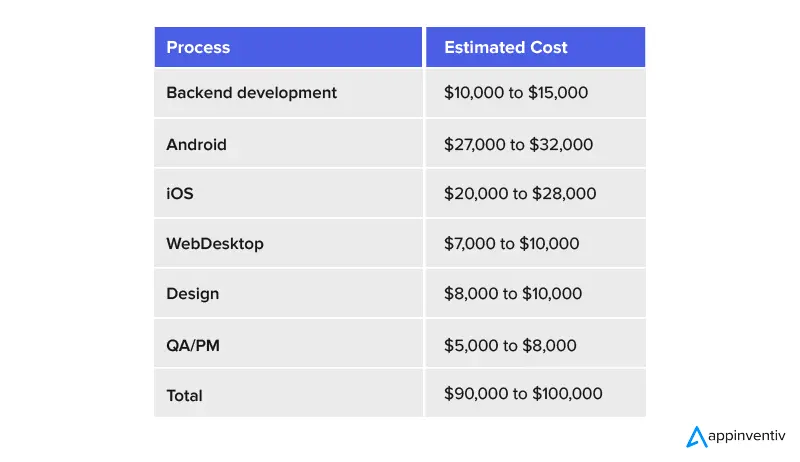Click the Appinventiv logo icon

pos(696,436)
